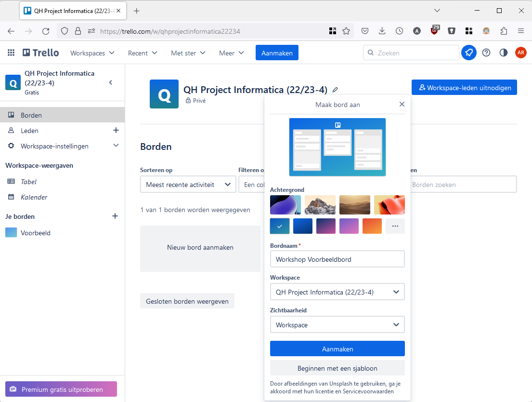Add board with plus next to Je borden
This screenshot has height=402, width=532.
(115, 216)
